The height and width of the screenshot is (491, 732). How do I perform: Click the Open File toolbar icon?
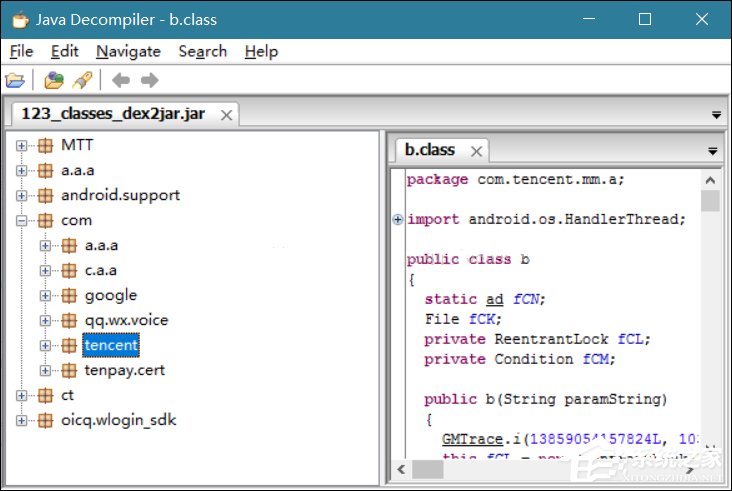(x=14, y=80)
